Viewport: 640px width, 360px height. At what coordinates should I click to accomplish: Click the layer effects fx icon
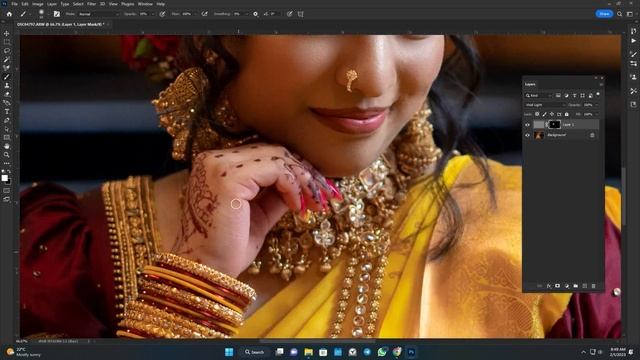coord(549,286)
